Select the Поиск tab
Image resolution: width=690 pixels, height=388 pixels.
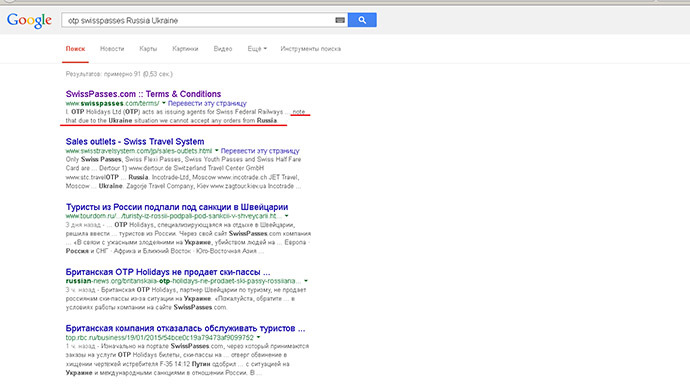[75, 49]
